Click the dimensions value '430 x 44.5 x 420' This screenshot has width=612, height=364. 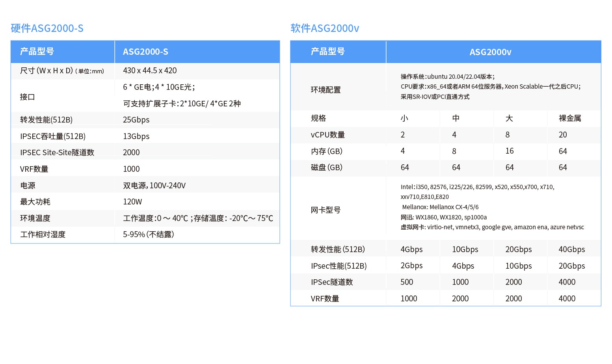pyautogui.click(x=150, y=71)
